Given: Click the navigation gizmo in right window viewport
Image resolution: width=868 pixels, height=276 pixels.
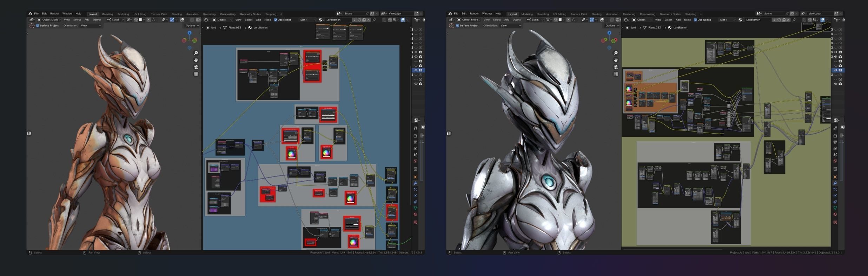Looking at the screenshot, I should tap(609, 40).
